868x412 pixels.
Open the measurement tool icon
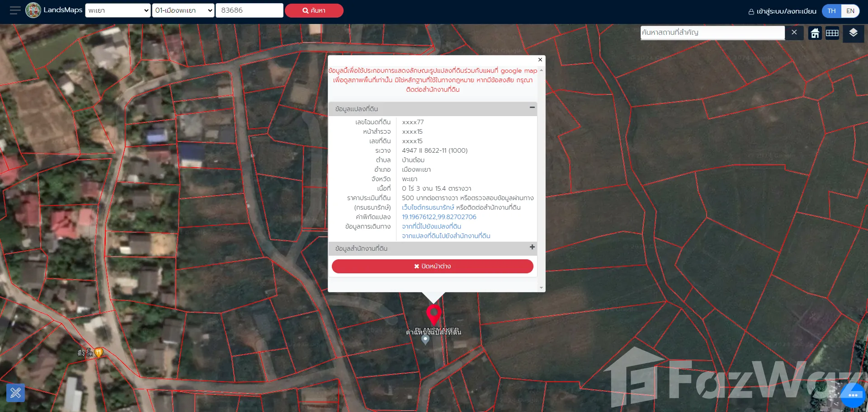(15, 393)
